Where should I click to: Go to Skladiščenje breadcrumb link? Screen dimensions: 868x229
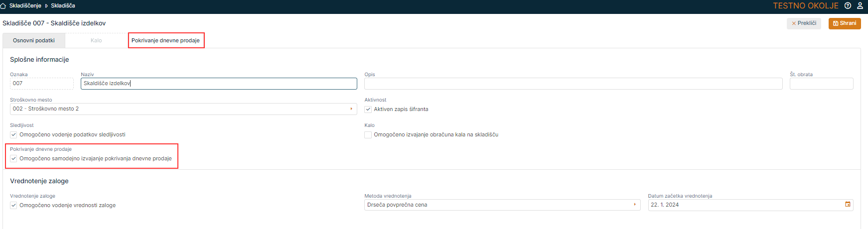25,6
